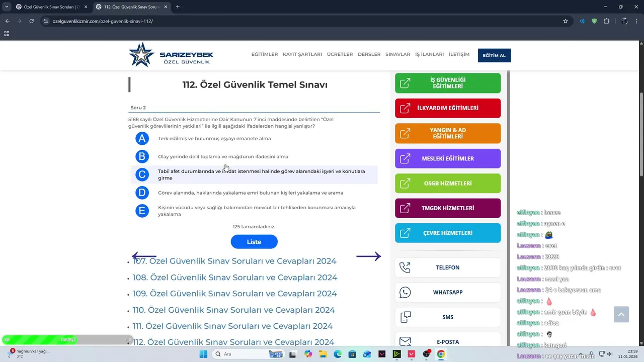Open 107. Özel Güvenlik Sınav Soruları link
This screenshot has width=644, height=362.
tap(234, 261)
